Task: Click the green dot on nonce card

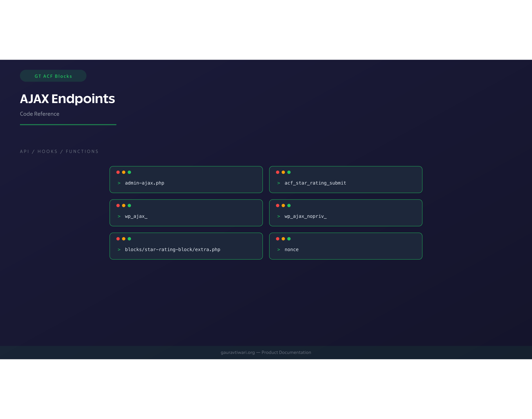Action: pyautogui.click(x=289, y=239)
